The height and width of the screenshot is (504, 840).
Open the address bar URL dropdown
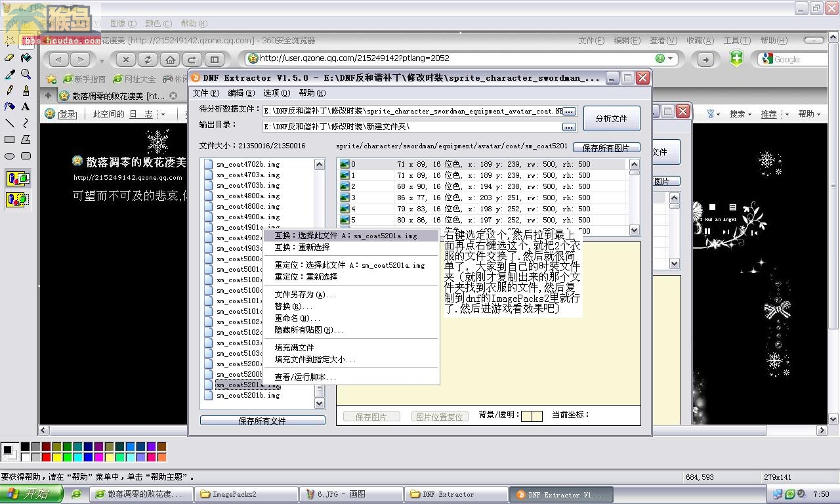670,58
